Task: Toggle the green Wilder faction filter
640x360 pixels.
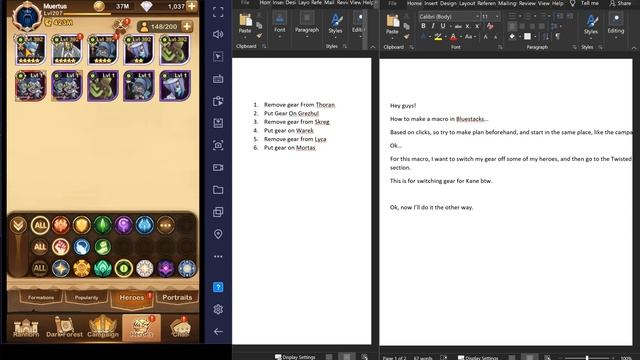Action: (102, 225)
